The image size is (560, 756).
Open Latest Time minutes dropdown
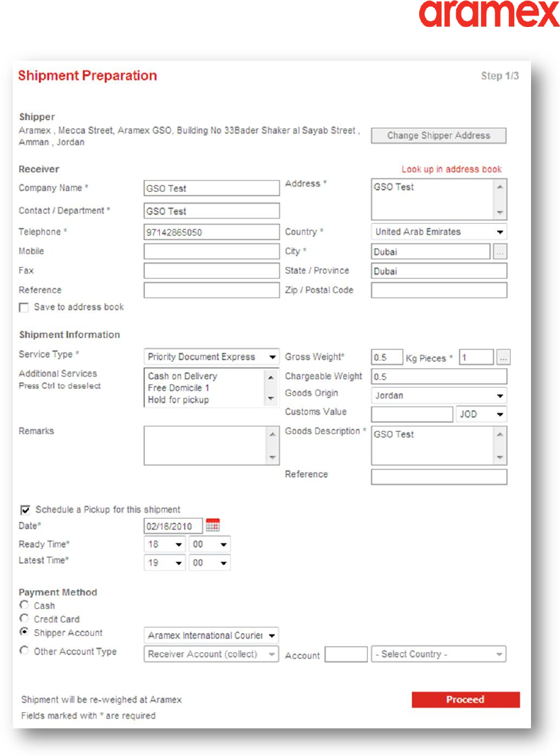tap(210, 562)
